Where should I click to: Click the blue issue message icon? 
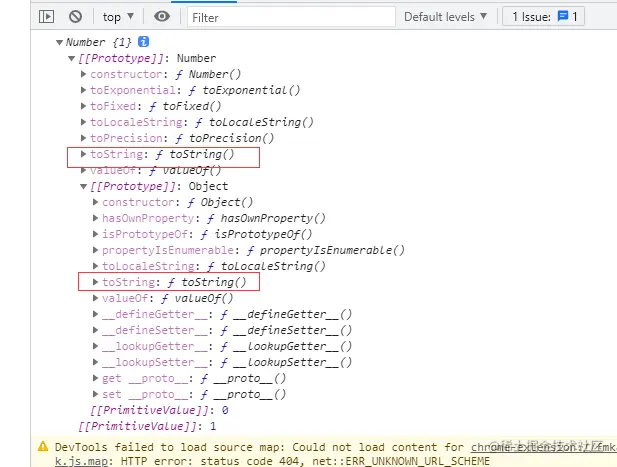(563, 16)
